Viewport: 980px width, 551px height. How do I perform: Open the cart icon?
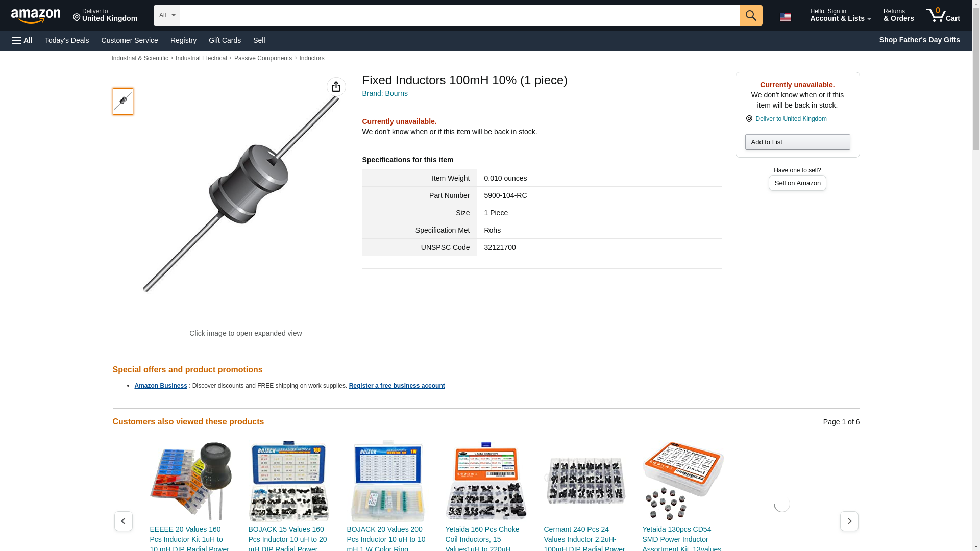coord(943,15)
